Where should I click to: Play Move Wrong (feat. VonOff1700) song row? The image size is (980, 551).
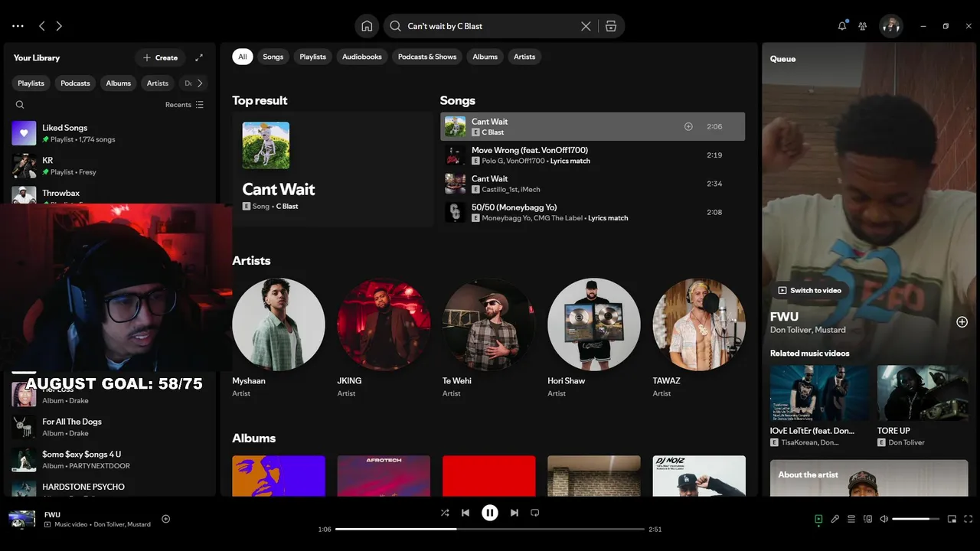[593, 155]
